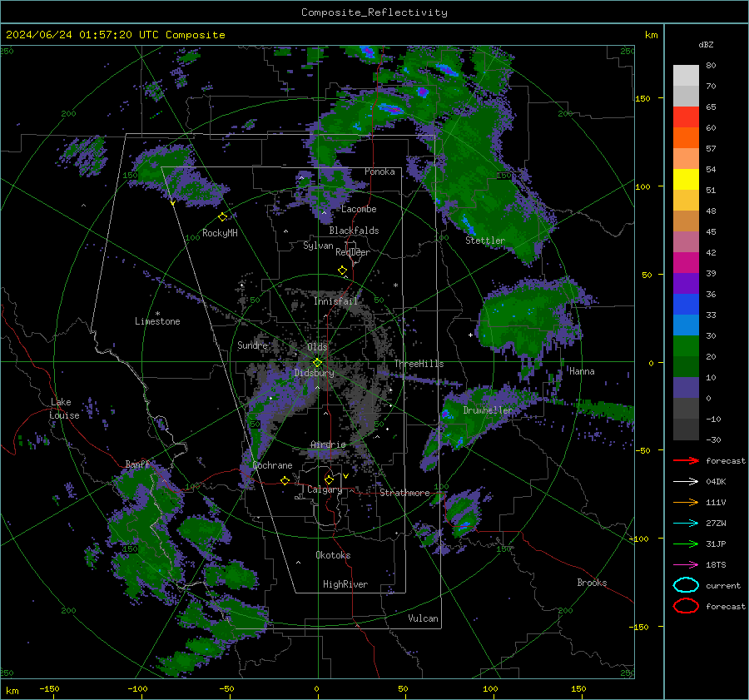This screenshot has width=749, height=700.
Task: Select the Sylvan label
Action: point(318,246)
